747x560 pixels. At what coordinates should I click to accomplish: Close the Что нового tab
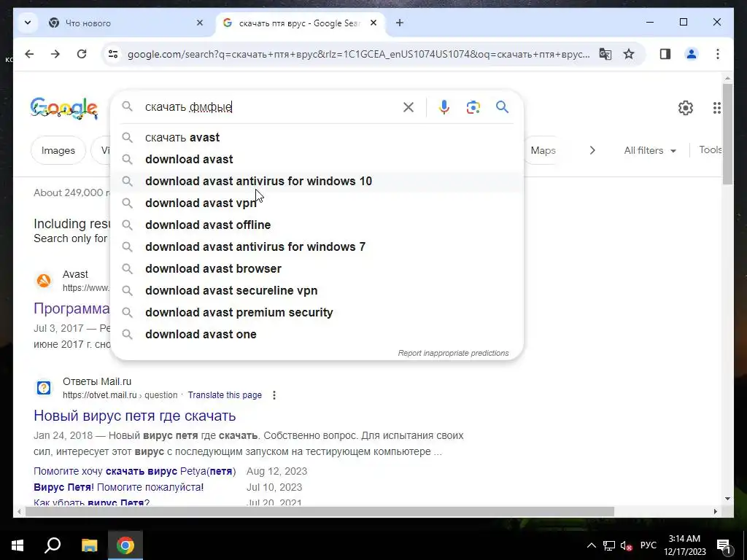200,23
